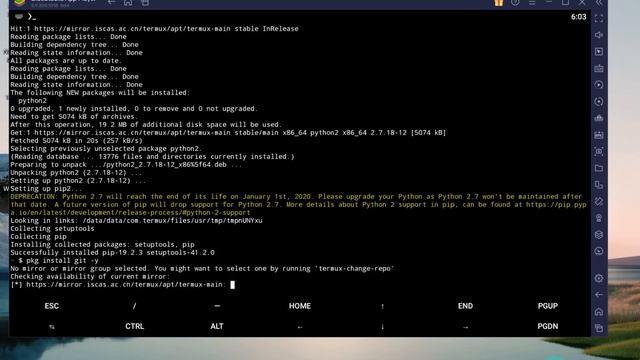Screen dimensions: 640x360
Task: Open the media folder sidebar icon
Action: pyautogui.click(x=599, y=168)
